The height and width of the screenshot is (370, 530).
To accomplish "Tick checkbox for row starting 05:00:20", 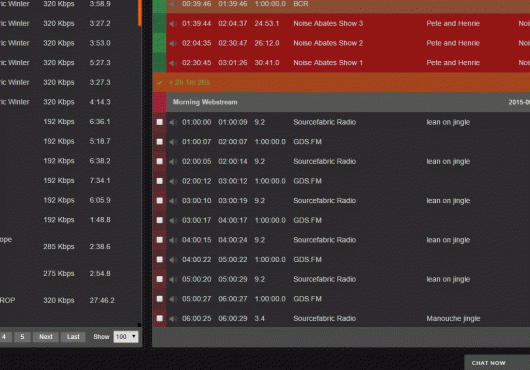I will 160,279.
